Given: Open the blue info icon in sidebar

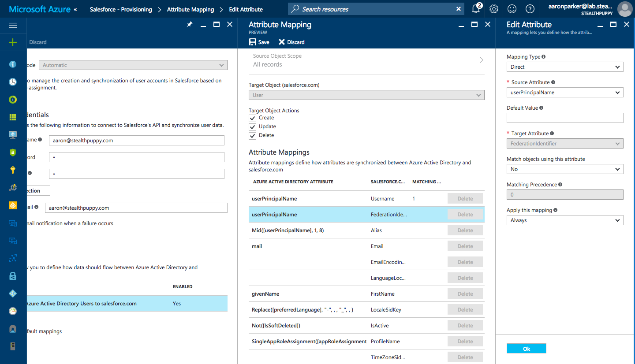Looking at the screenshot, I should (13, 64).
